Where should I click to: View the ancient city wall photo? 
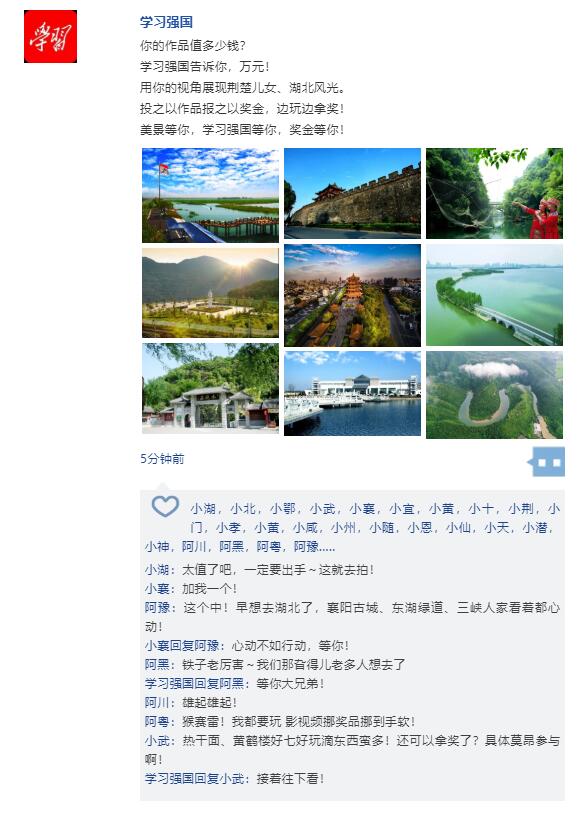coord(352,193)
